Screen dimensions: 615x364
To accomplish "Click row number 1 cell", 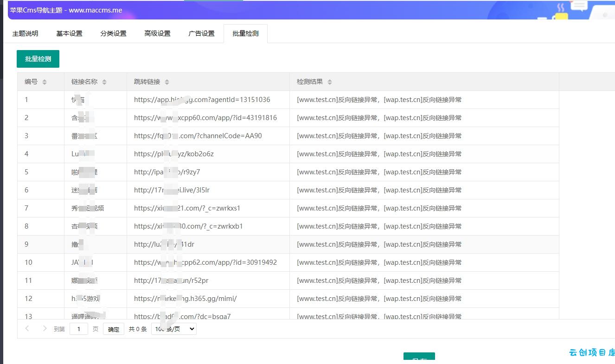I will [41, 100].
